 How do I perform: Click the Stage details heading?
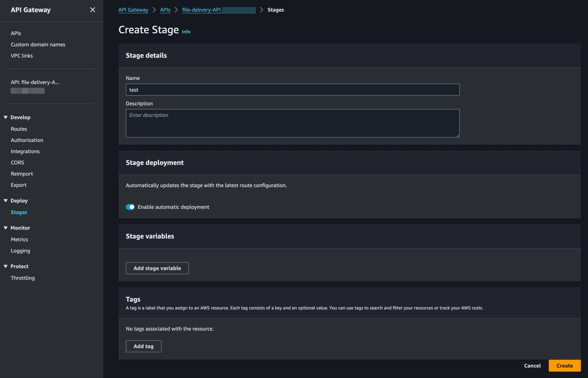pyautogui.click(x=146, y=55)
